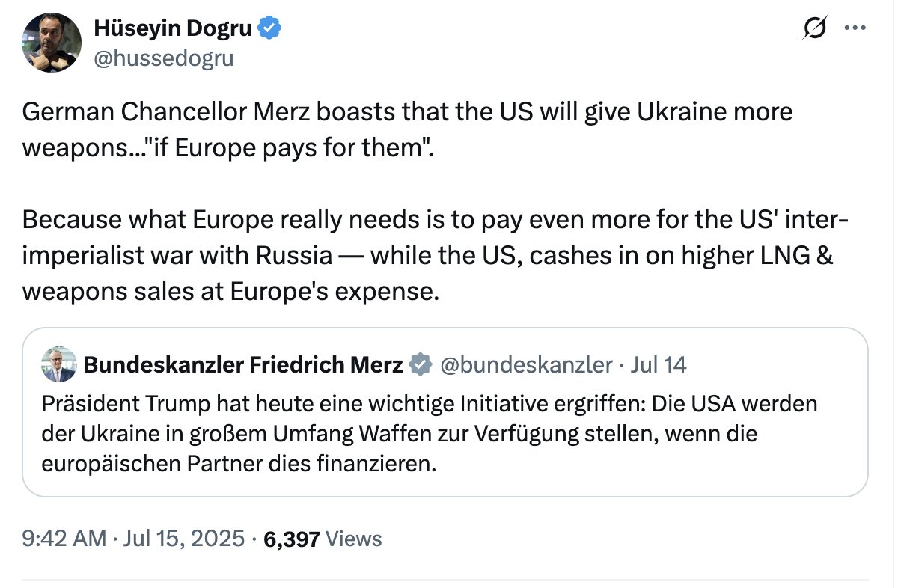Click the blue verified badge beside Hüseyin Dogru

[x=270, y=28]
